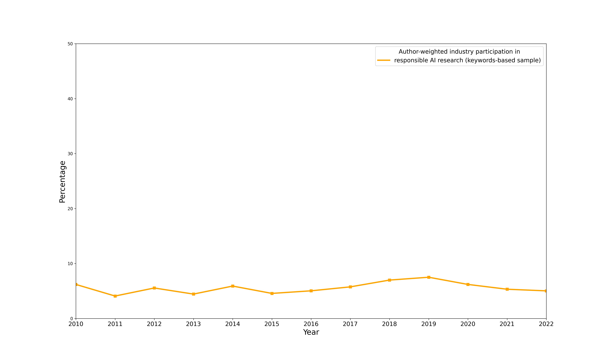Click the 2012 square marker on line

(154, 288)
